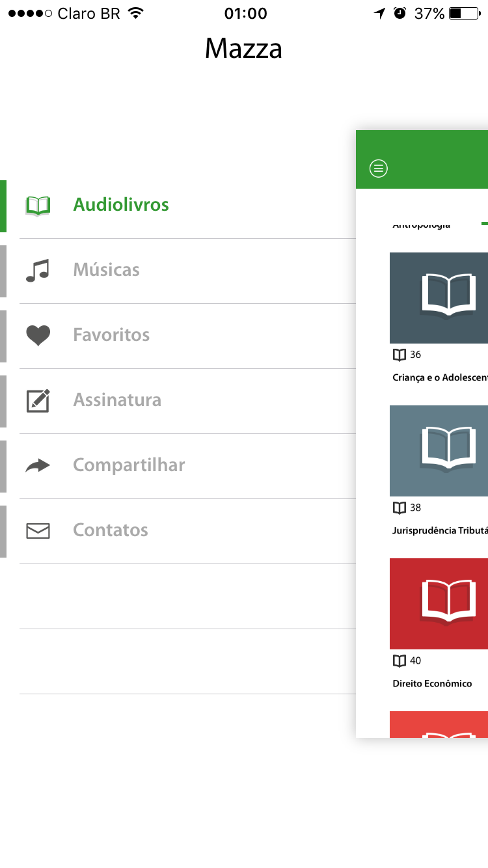Viewport: 488px width, 868px height.
Task: Tap the music note icon
Action: click(38, 270)
